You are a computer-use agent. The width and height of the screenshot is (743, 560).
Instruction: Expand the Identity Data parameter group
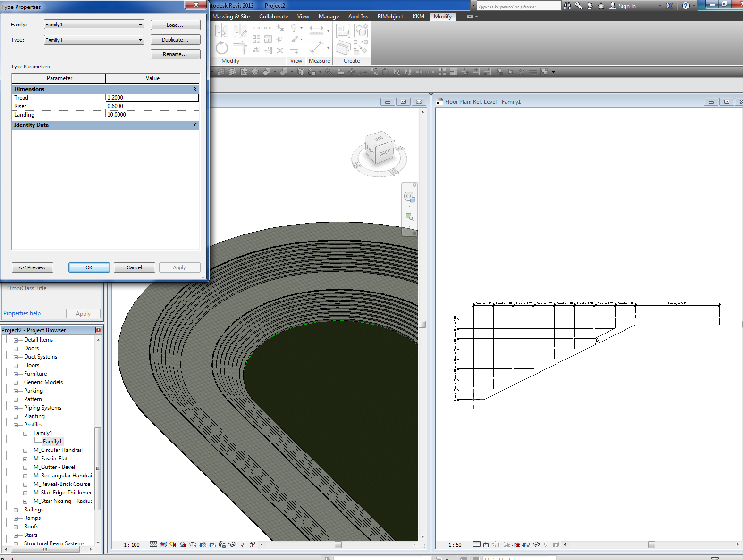click(x=194, y=125)
